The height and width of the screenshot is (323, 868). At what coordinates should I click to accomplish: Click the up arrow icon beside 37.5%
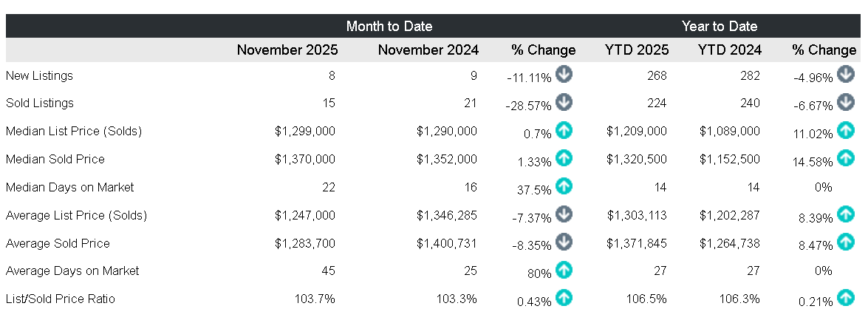[564, 186]
